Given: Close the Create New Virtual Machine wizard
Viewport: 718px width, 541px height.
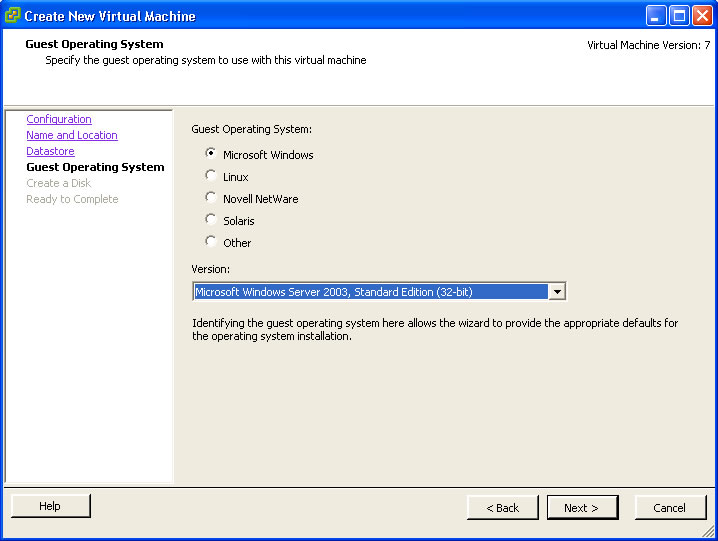Looking at the screenshot, I should click(702, 16).
